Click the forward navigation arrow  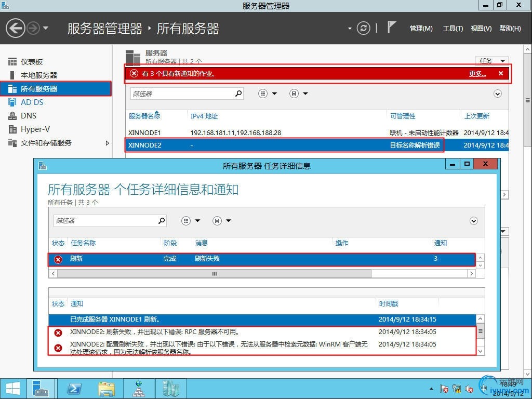(x=33, y=28)
